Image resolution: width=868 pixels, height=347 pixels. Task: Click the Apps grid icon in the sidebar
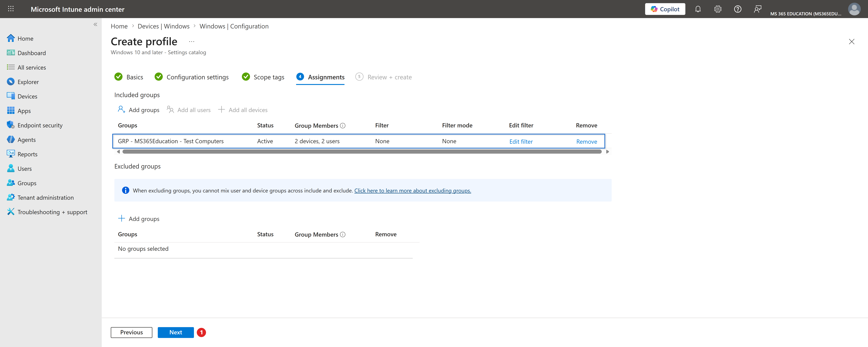(x=11, y=111)
